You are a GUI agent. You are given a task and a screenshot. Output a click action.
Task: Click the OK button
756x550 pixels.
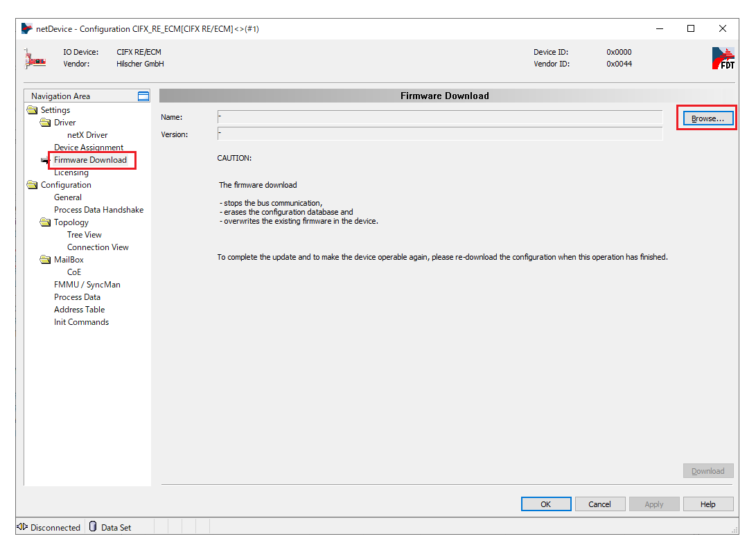(545, 504)
